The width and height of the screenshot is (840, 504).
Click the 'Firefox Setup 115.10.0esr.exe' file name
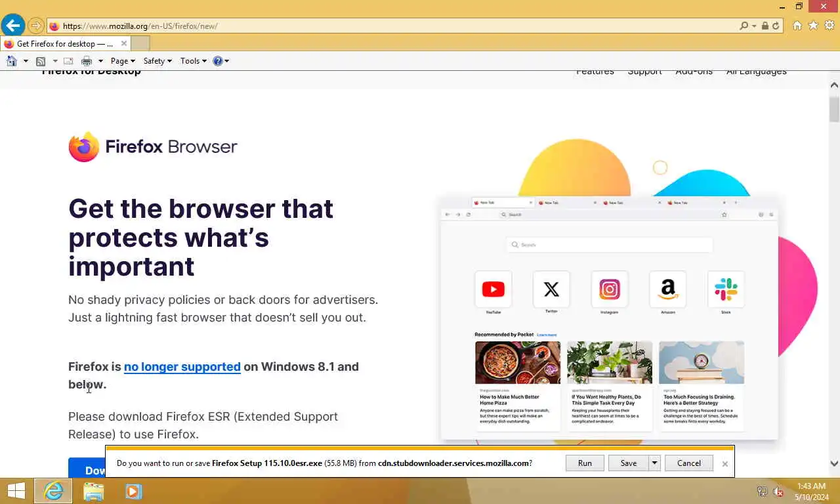tap(267, 463)
